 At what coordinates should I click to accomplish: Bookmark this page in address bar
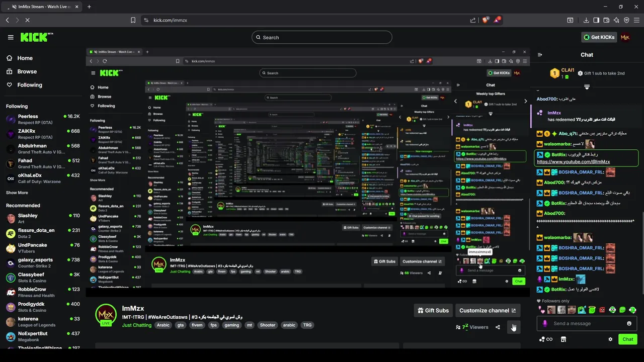coord(133,20)
